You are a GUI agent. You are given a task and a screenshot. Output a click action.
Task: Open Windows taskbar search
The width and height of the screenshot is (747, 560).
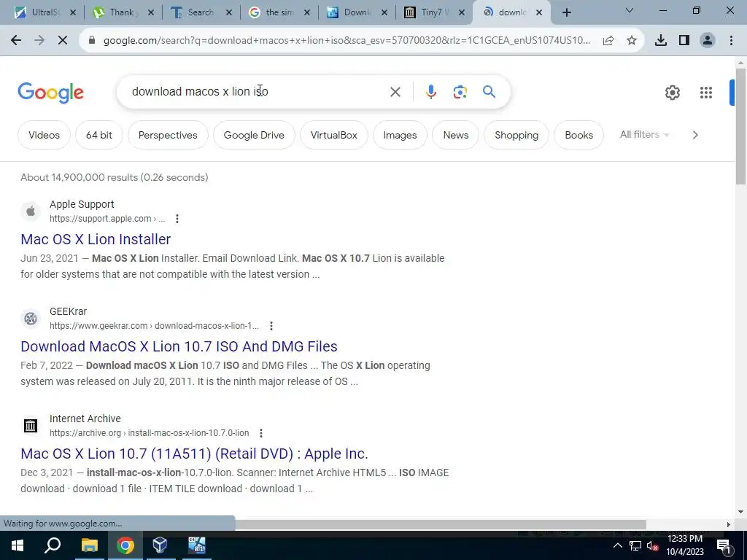click(x=53, y=545)
